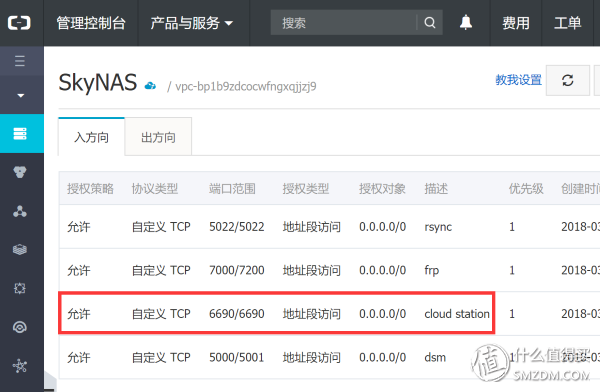Open the three-node cluster sidebar icon
600x392 pixels.
point(20,211)
